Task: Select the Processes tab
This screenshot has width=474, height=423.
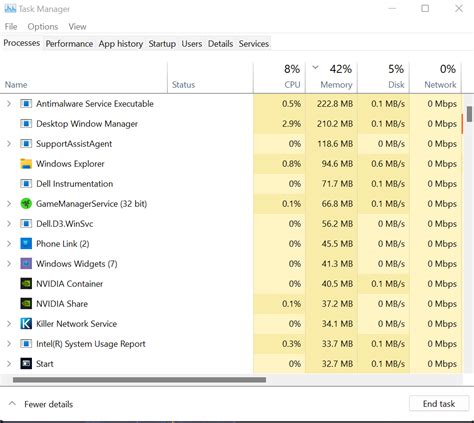Action: click(x=22, y=43)
